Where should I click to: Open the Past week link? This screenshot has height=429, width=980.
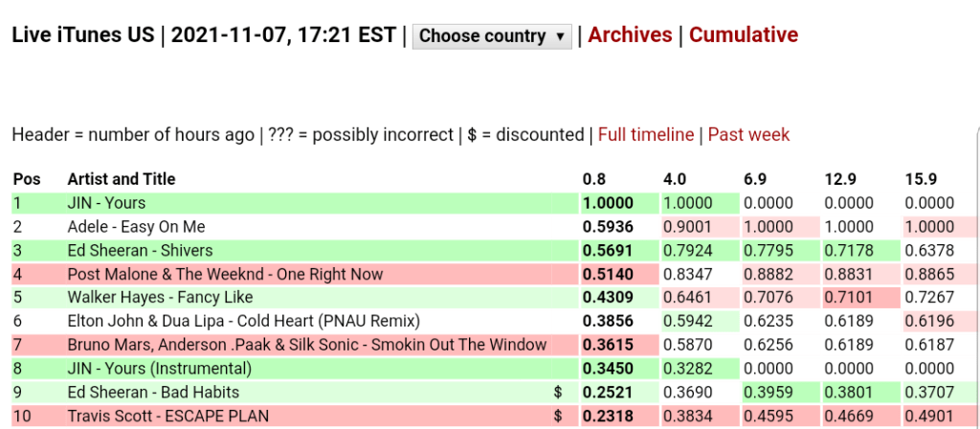point(749,135)
